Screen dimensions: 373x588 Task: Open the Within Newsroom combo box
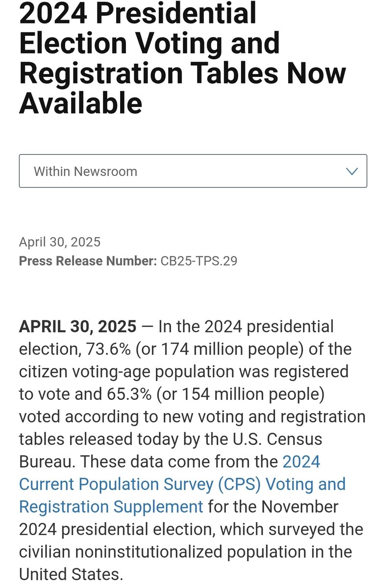coord(193,171)
